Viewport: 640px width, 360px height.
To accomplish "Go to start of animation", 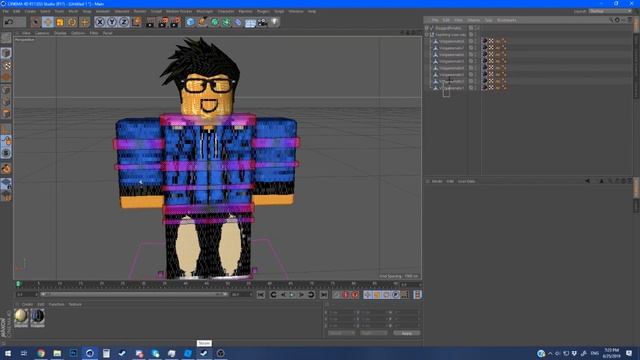I will click(x=260, y=295).
